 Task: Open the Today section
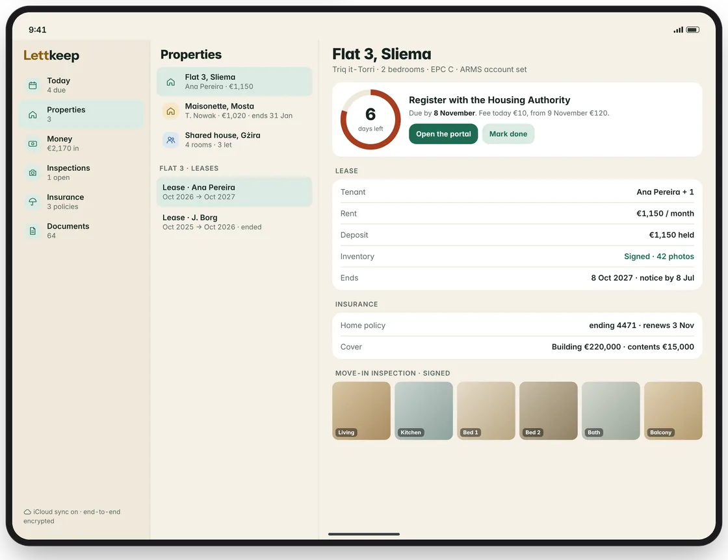(x=82, y=85)
